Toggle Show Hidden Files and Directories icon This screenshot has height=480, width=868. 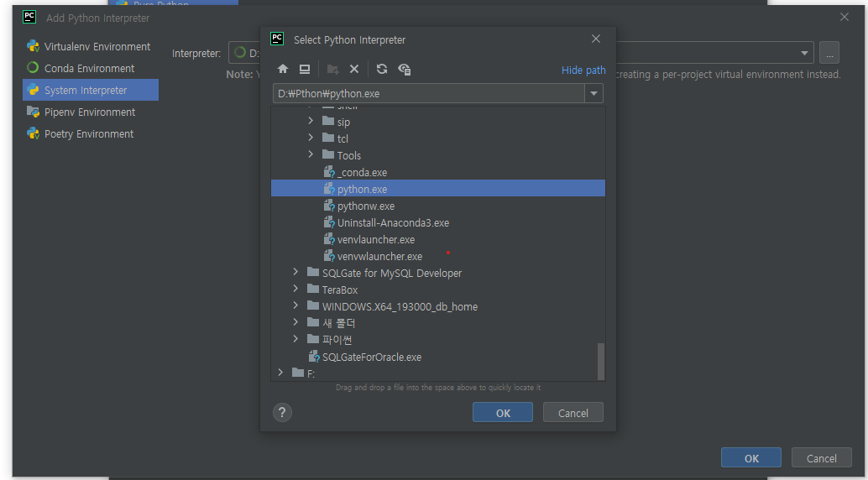[x=404, y=69]
